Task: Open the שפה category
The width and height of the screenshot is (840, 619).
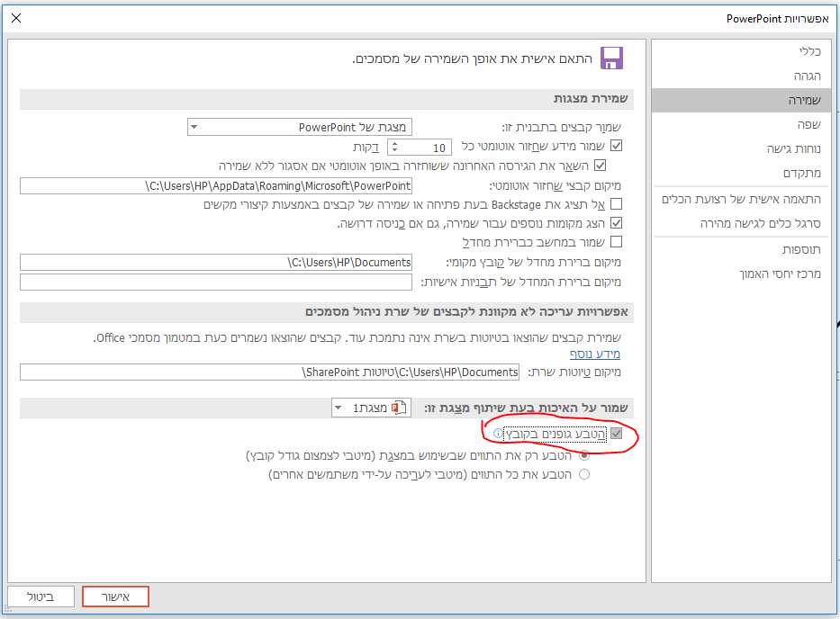Action: [741, 124]
